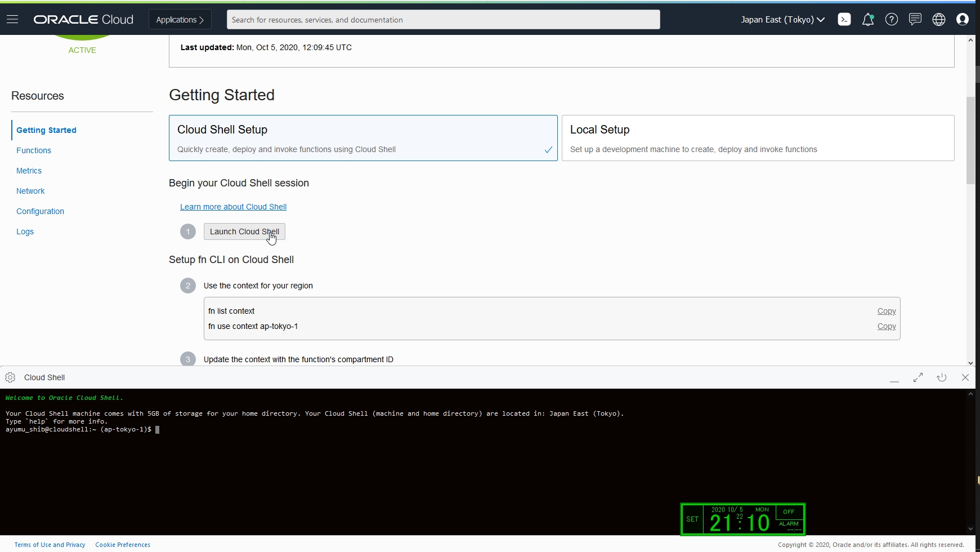The image size is (980, 552).
Task: Open the Japan East (Tokyo) region dropdown
Action: click(782, 20)
